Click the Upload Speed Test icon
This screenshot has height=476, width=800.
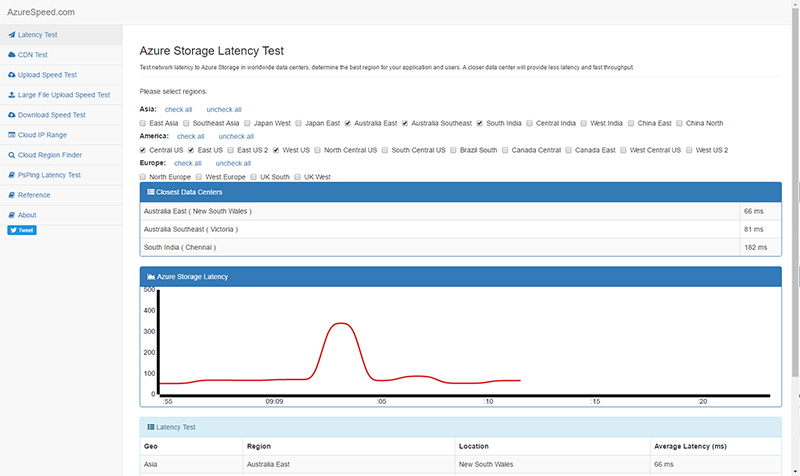click(x=11, y=75)
